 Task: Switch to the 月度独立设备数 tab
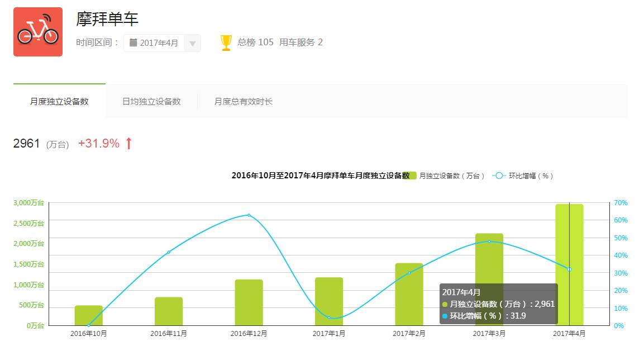coord(59,101)
